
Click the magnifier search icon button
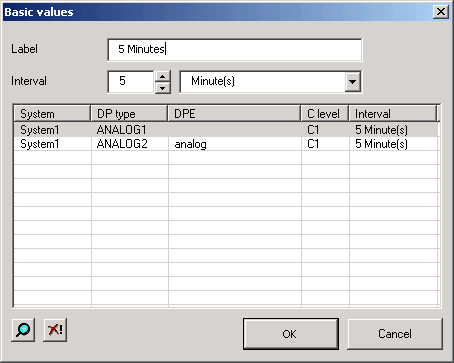point(23,330)
